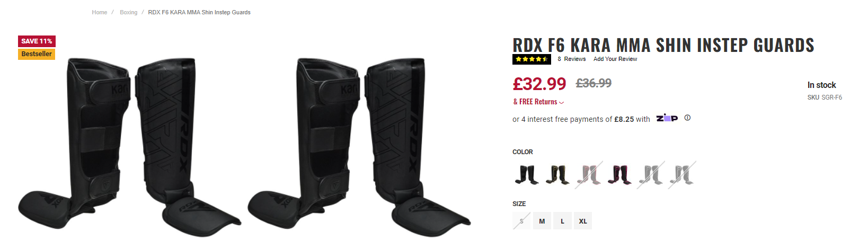
Task: Select the crossed-out red color variant
Action: click(588, 174)
